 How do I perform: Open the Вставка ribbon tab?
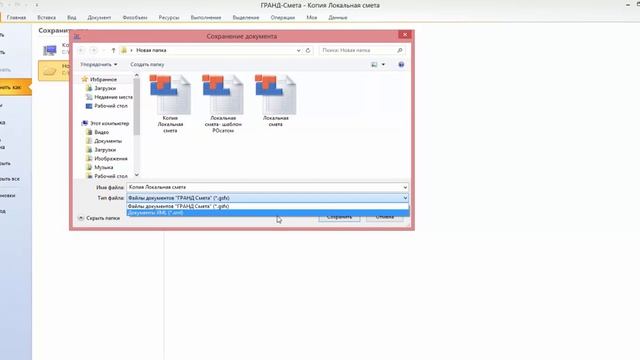click(46, 18)
